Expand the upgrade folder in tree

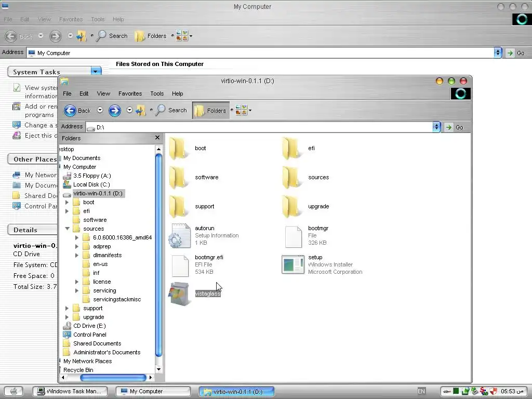[67, 317]
